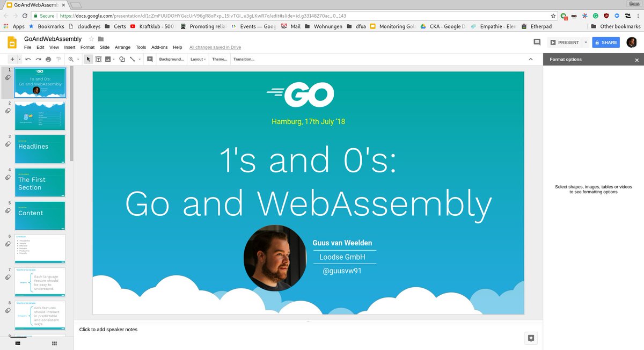Image resolution: width=644 pixels, height=350 pixels.
Task: Click 'Click to add speaker notes' area
Action: (108, 329)
